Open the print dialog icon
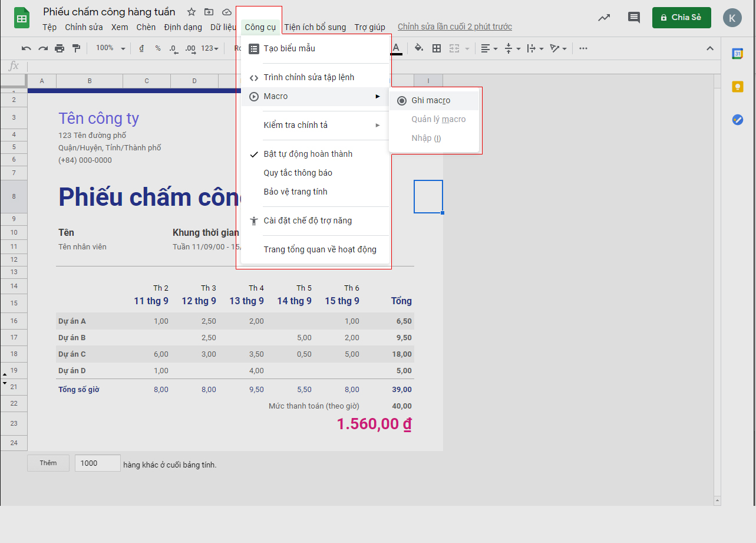 [x=60, y=48]
